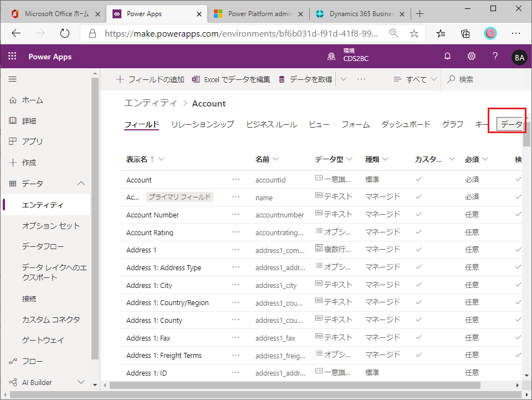The height and width of the screenshot is (400, 532).
Task: Open the BA account profile menu
Action: click(519, 57)
